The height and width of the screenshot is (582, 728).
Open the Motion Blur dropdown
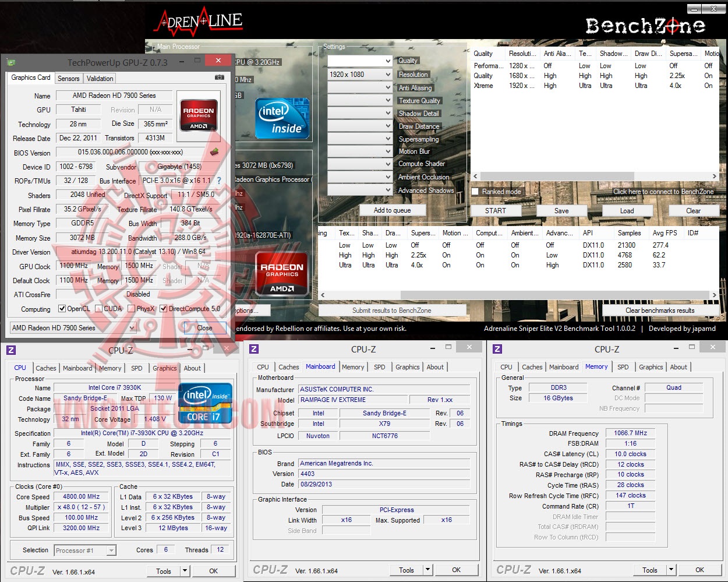point(359,151)
